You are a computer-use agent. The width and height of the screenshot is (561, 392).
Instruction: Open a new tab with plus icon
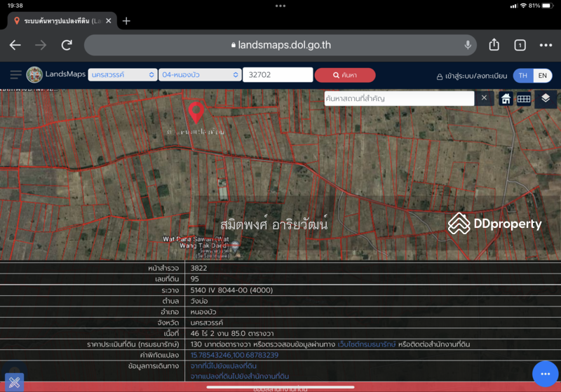point(126,21)
